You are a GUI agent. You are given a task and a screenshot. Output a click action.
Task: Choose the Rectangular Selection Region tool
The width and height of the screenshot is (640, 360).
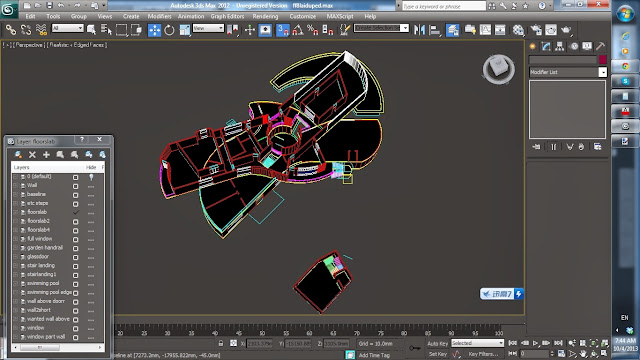121,30
